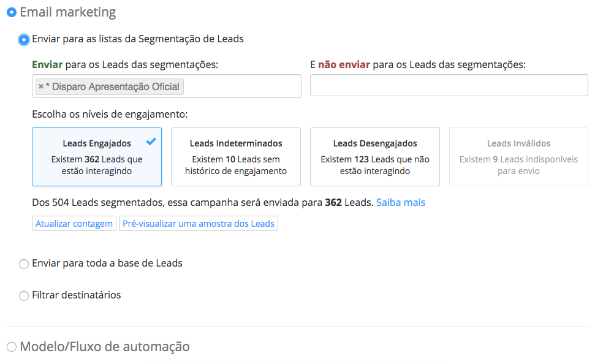The image size is (595, 364).
Task: Select the Email marketing radio option
Action: pyautogui.click(x=12, y=12)
